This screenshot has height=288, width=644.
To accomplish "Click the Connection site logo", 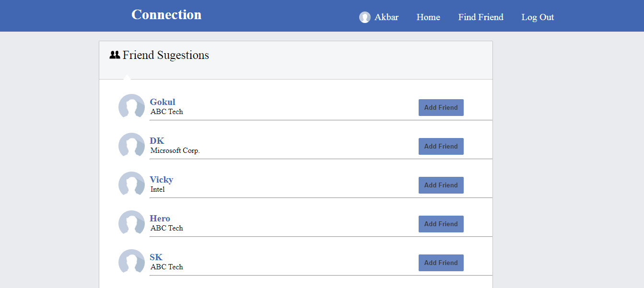I will point(166,15).
